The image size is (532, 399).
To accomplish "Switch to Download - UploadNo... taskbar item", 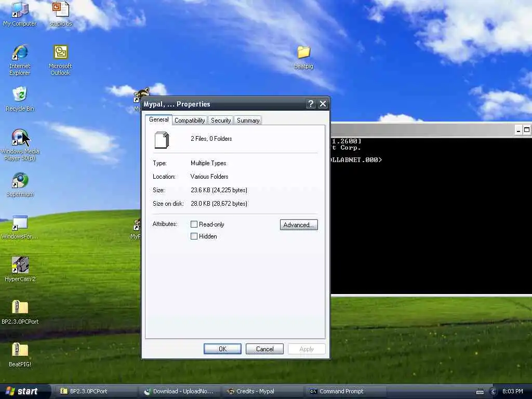I will pos(179,392).
